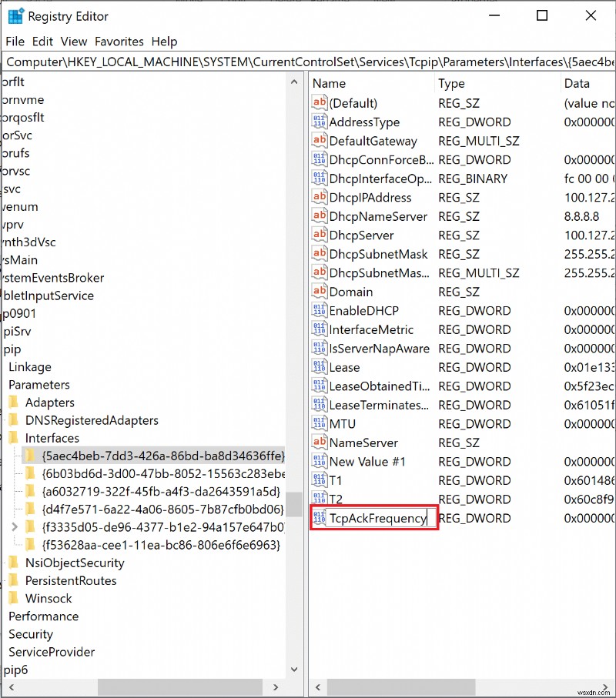The height and width of the screenshot is (698, 616).
Task: Click the NsiObjectSecurity folder icon
Action: [x=14, y=563]
